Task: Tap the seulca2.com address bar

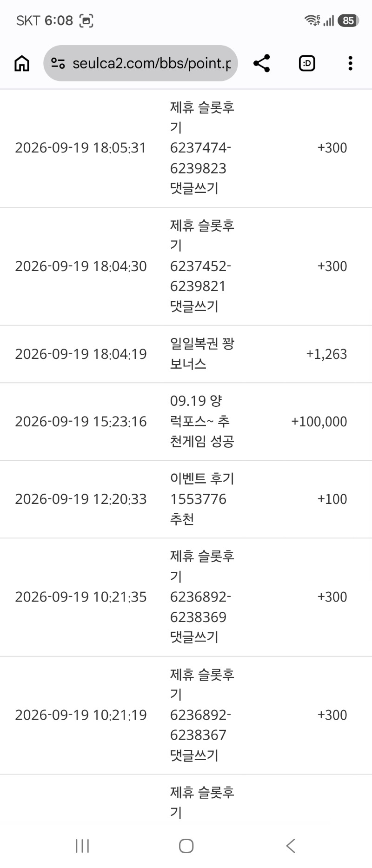Action: pos(140,63)
